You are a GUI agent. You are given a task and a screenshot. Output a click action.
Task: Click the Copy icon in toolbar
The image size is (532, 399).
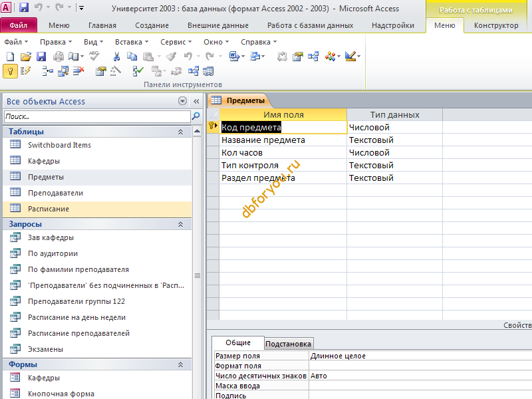pos(132,57)
